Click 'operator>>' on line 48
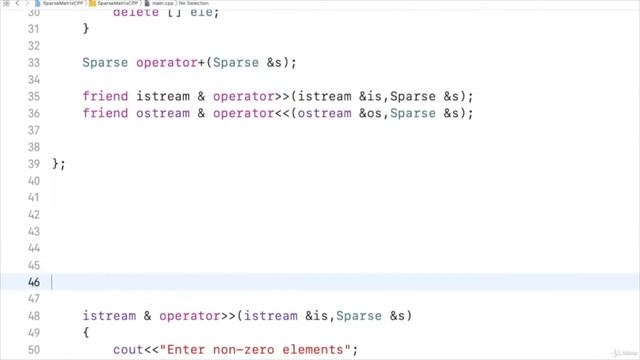The width and height of the screenshot is (640, 360). (x=197, y=316)
